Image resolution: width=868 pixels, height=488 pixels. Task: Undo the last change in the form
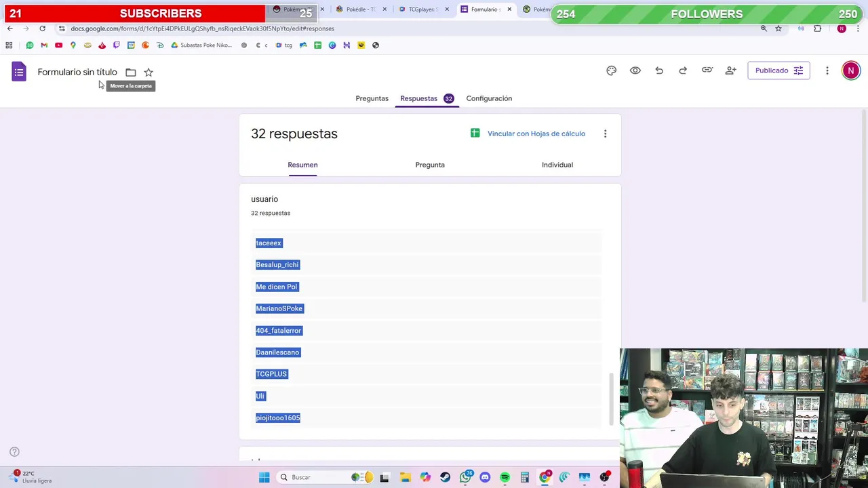(x=659, y=70)
